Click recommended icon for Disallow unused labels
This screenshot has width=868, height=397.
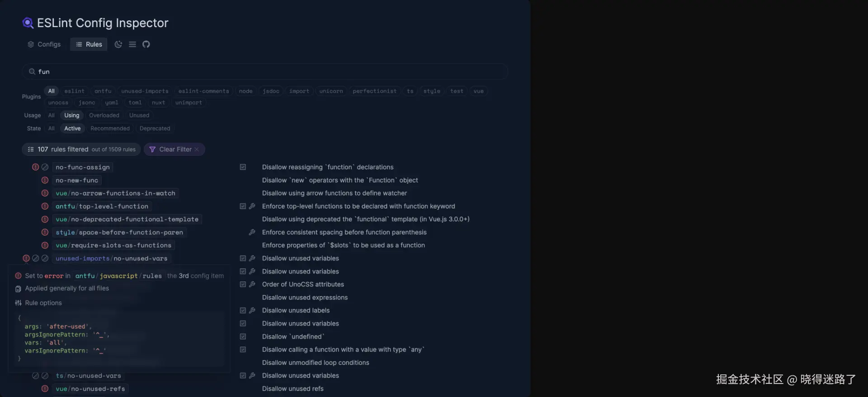click(x=243, y=310)
